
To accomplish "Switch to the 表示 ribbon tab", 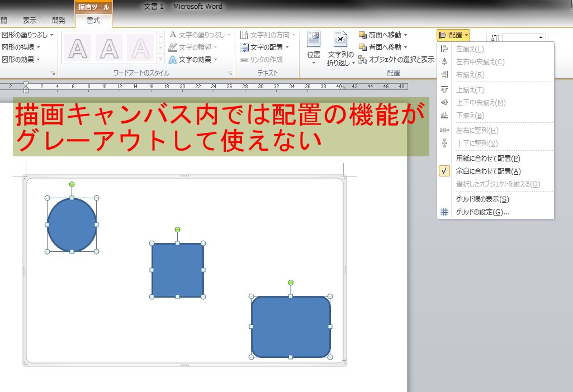I will point(29,19).
